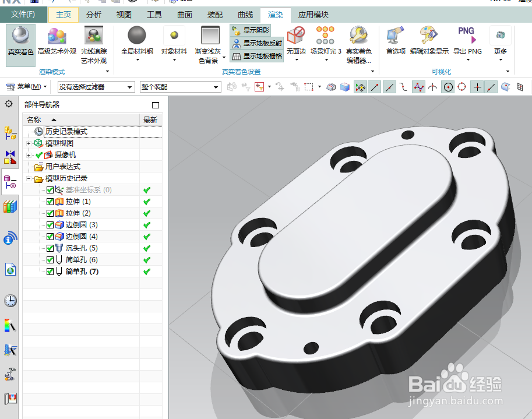
Task: Toggle 显示地板栅格 option
Action: coord(256,56)
